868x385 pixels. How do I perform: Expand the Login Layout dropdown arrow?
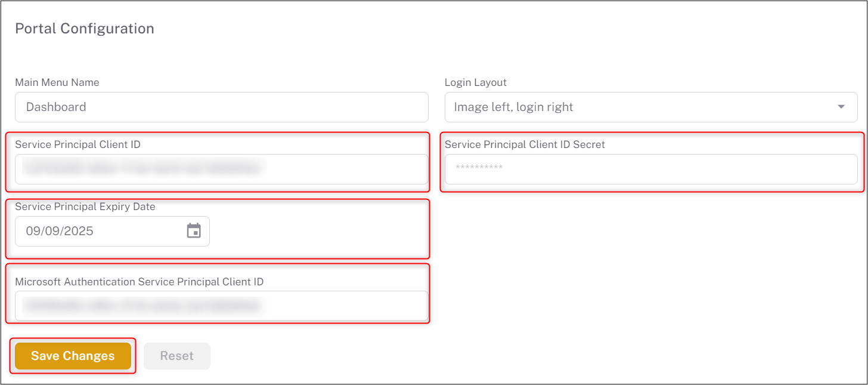click(841, 107)
